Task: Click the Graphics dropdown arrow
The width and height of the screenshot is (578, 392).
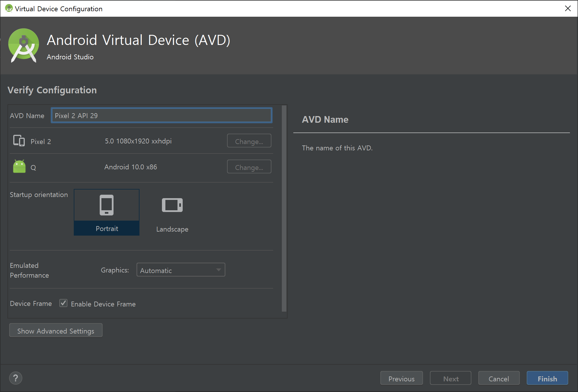Action: (x=219, y=270)
